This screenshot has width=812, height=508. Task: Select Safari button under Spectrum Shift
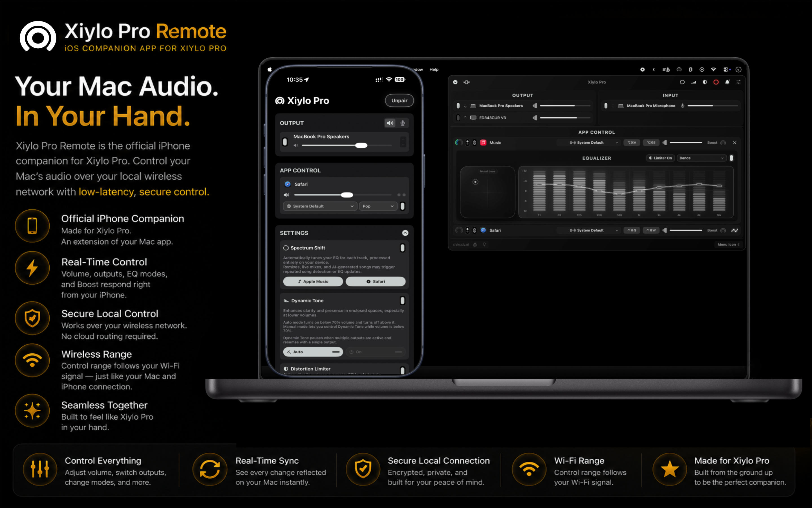[x=376, y=282]
